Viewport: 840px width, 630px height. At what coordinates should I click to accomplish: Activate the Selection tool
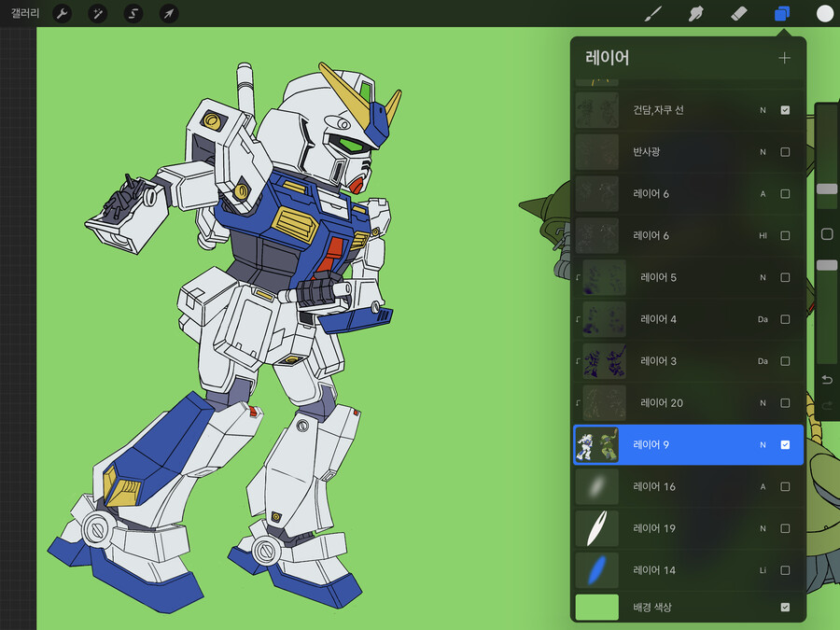(x=133, y=13)
